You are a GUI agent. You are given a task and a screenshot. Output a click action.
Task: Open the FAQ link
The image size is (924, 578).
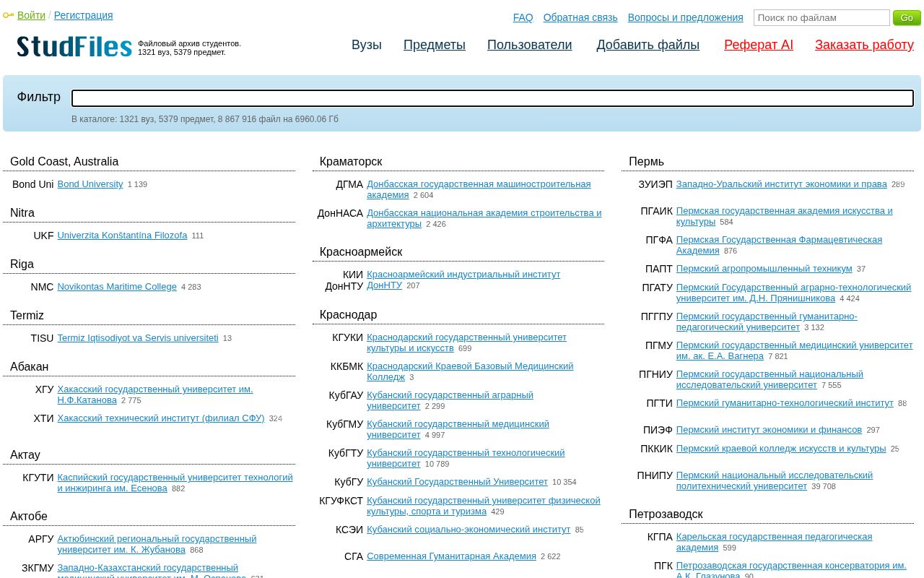point(523,17)
